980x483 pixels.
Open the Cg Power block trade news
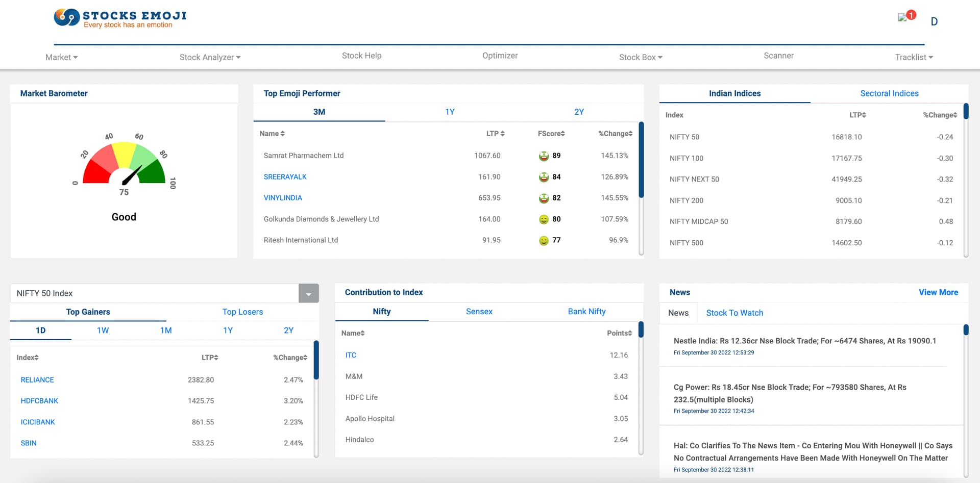pos(790,394)
